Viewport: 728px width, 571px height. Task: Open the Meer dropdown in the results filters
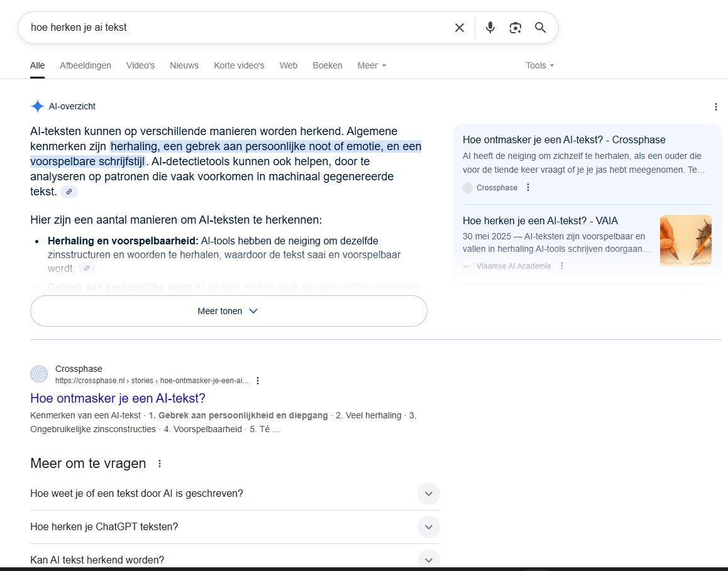[371, 65]
